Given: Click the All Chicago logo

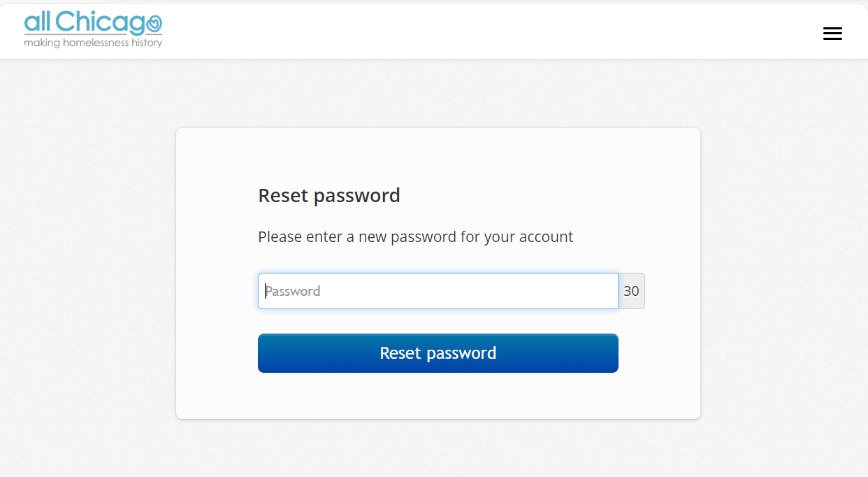Looking at the screenshot, I should point(93,30).
